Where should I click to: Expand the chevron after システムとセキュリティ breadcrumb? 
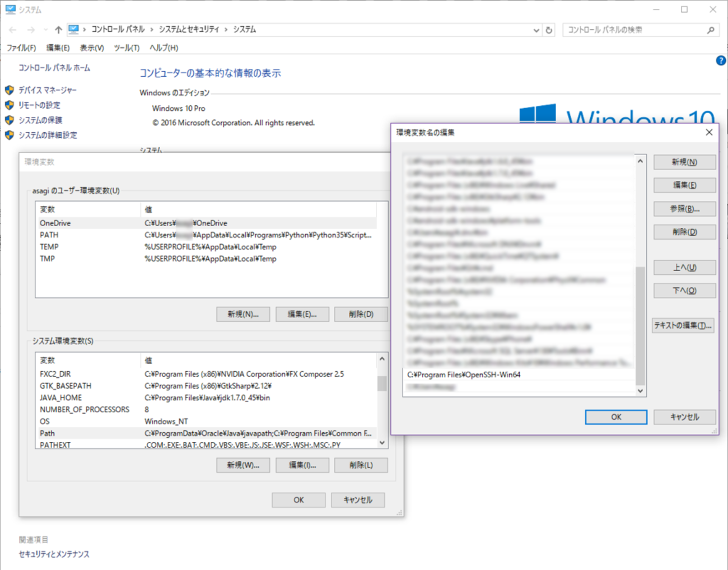[226, 30]
